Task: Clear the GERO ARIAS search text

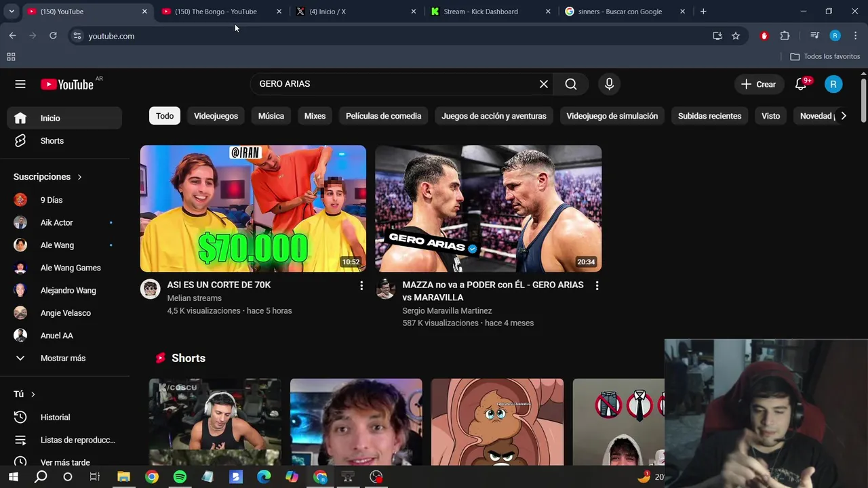Action: tap(544, 84)
